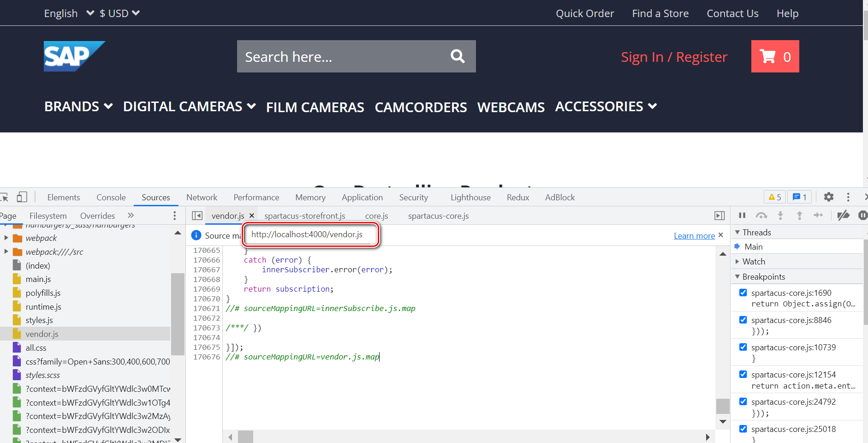The image size is (868, 443).
Task: Switch to the Network panel tab
Action: pos(202,197)
